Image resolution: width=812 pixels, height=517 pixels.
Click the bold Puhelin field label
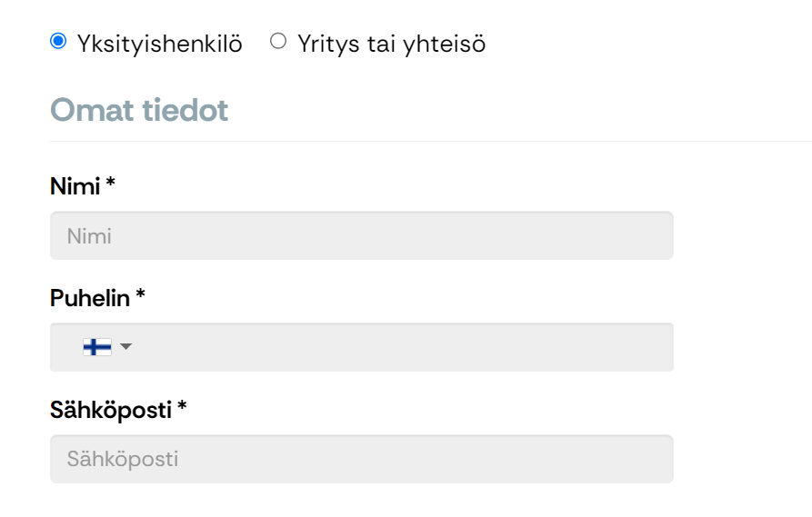click(x=90, y=298)
